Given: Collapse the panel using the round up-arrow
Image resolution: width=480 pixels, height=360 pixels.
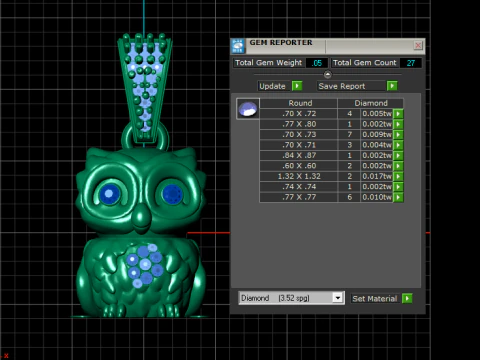Looking at the screenshot, I should click(328, 74).
